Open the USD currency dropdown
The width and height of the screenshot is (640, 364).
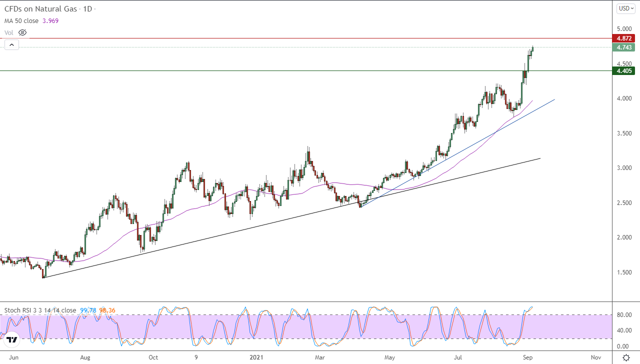[x=625, y=8]
